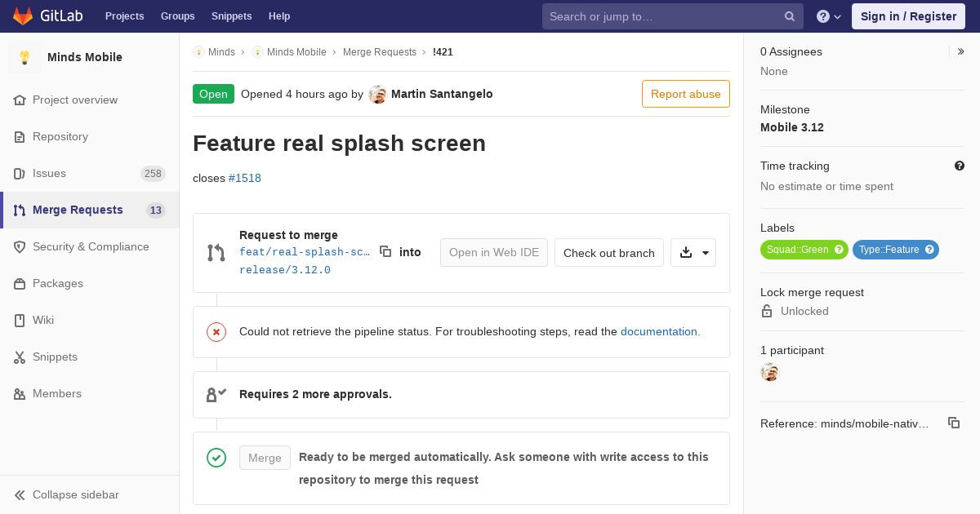Open the Projects menu
Screen dimensions: 980x514
tap(124, 16)
